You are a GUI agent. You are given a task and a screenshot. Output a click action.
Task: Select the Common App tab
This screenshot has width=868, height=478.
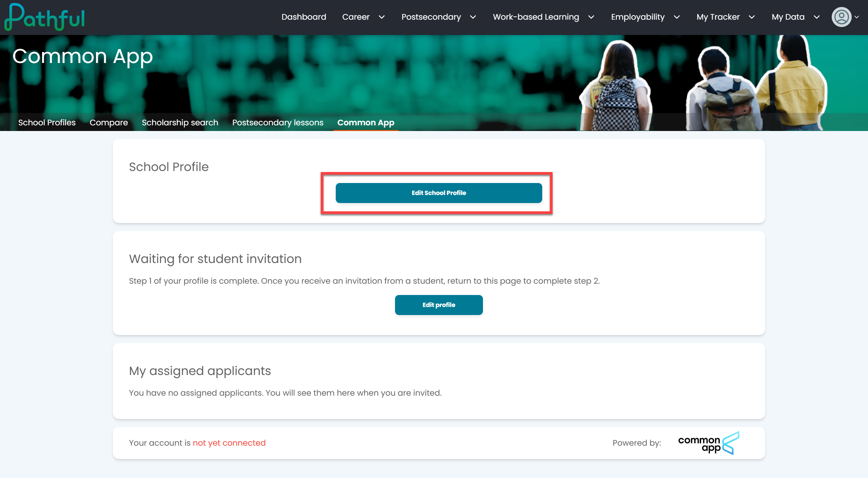[366, 122]
